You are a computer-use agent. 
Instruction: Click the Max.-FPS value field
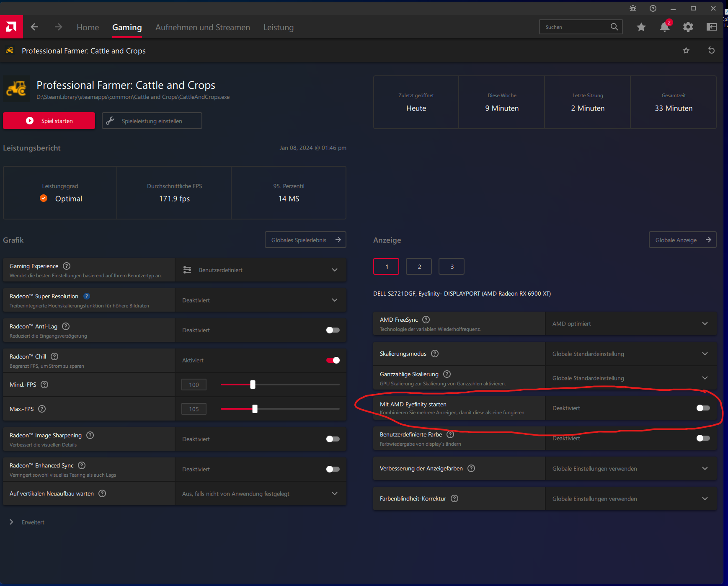tap(194, 409)
